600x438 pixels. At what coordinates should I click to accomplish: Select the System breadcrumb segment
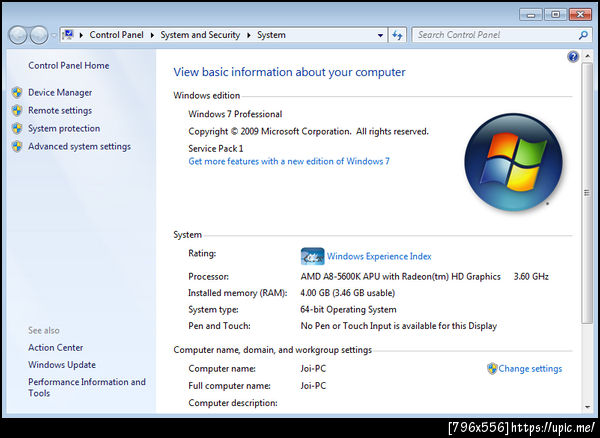271,35
